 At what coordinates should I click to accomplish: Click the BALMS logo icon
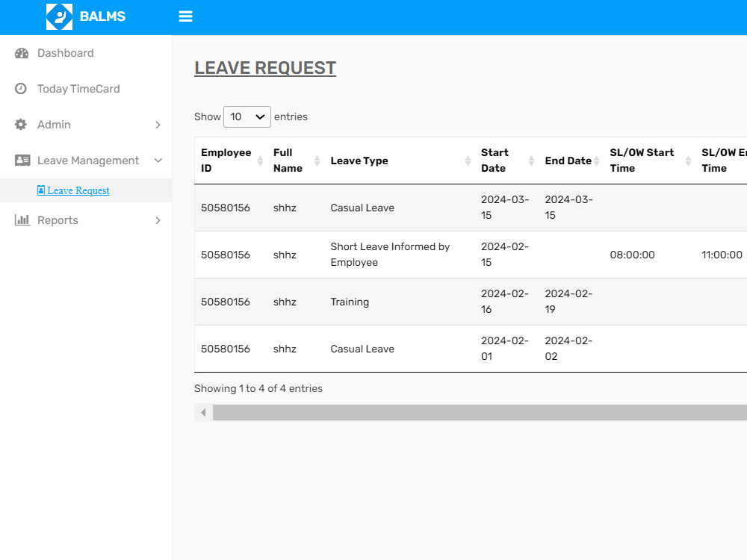click(x=59, y=16)
